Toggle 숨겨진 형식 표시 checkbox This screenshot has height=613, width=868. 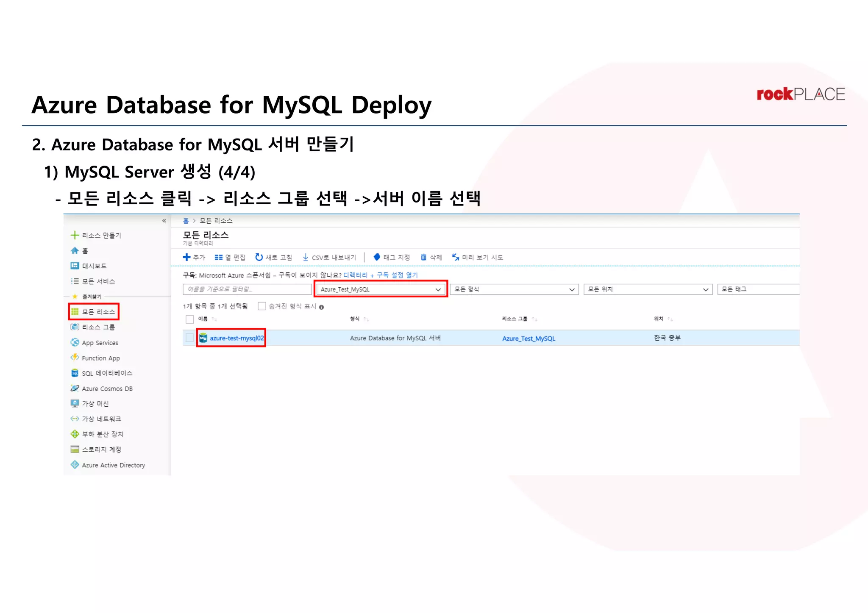point(262,306)
